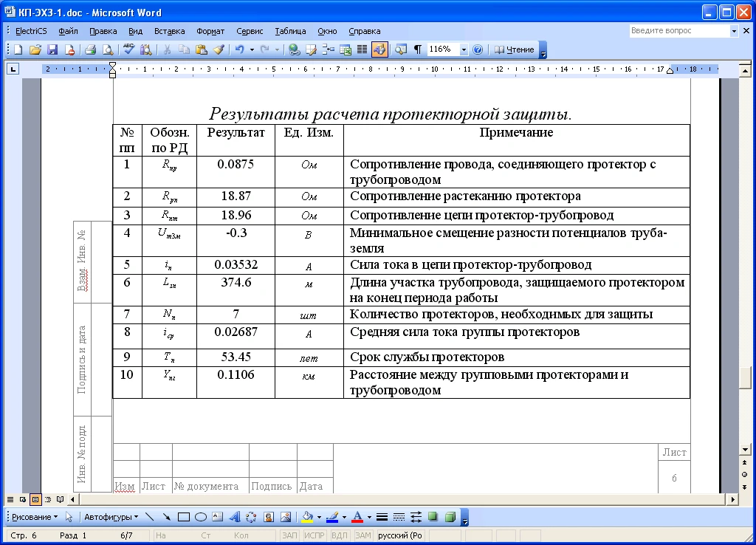Toggle ИСПР track changes in status bar
The image size is (756, 545).
pyautogui.click(x=314, y=535)
